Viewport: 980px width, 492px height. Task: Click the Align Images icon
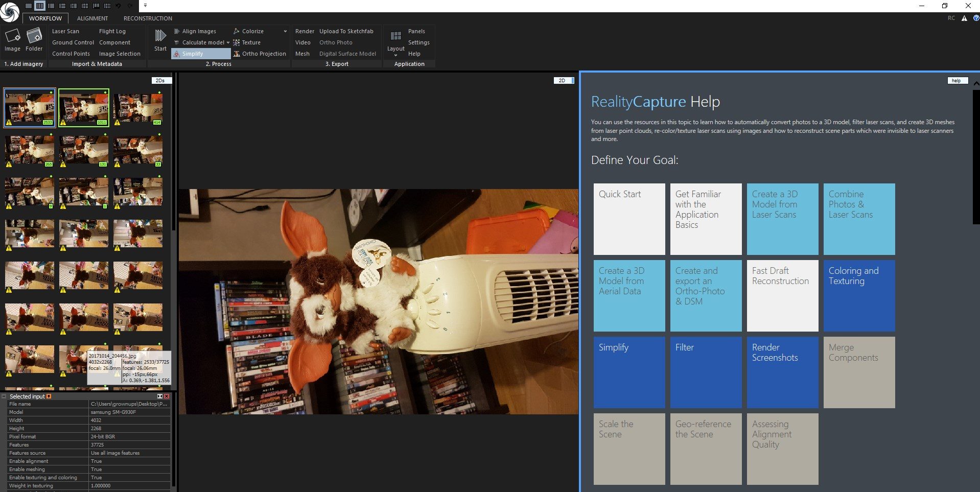pyautogui.click(x=177, y=31)
